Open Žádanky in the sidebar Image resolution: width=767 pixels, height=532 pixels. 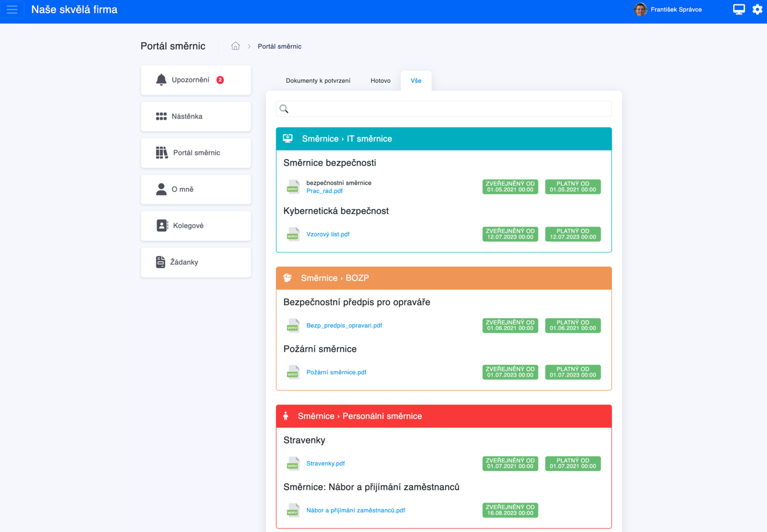196,262
